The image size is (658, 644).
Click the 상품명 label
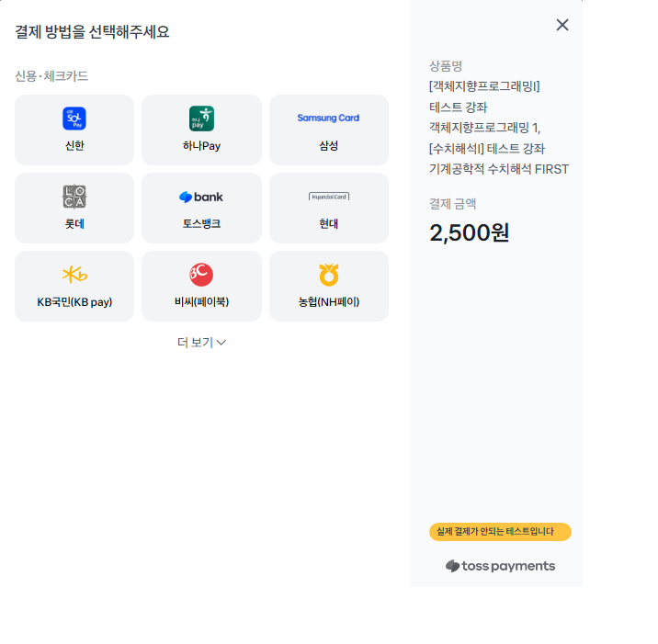pos(445,66)
